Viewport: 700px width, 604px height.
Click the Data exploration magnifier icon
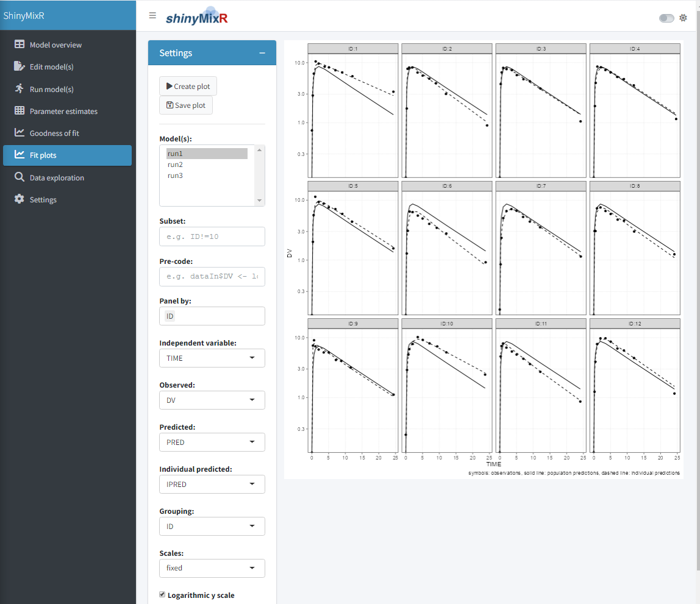[19, 177]
